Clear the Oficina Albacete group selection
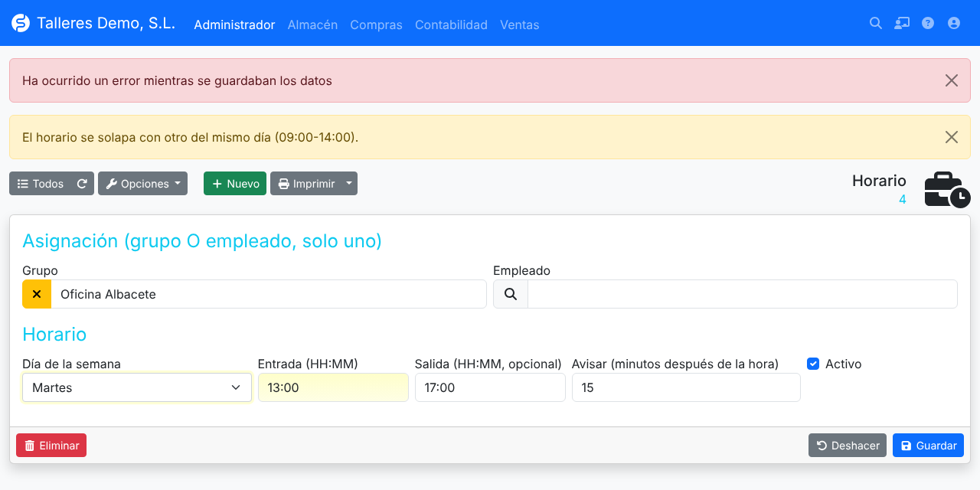Viewport: 980px width, 490px height. [37, 294]
